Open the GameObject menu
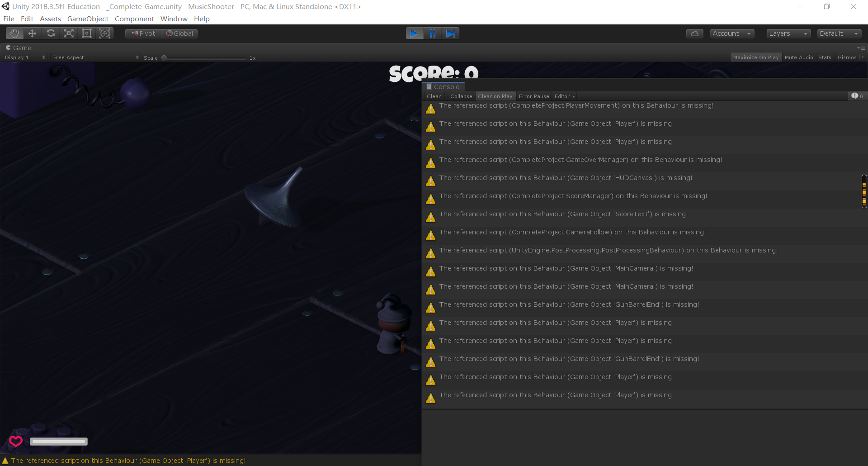The height and width of the screenshot is (466, 868). coord(88,19)
